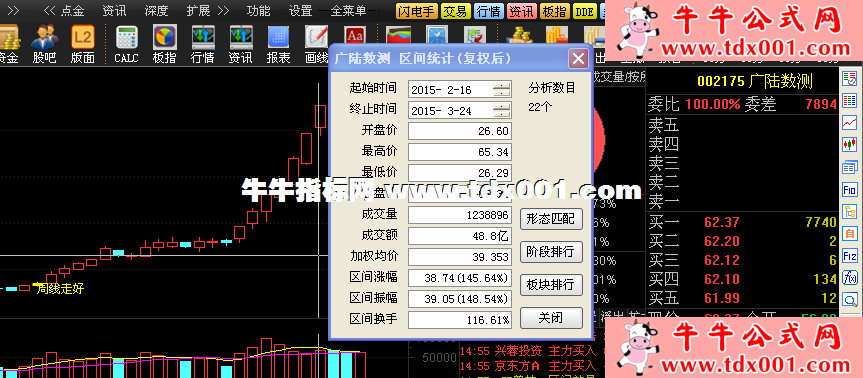Viewport: 863px width, 378px height.
Task: Click the 形态匹配 button
Action: coord(551,219)
